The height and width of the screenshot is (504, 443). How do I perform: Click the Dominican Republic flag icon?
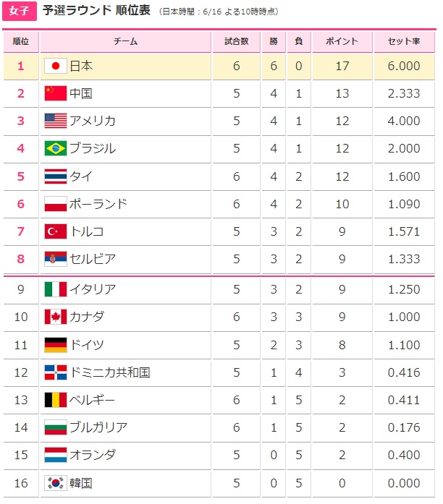(55, 372)
